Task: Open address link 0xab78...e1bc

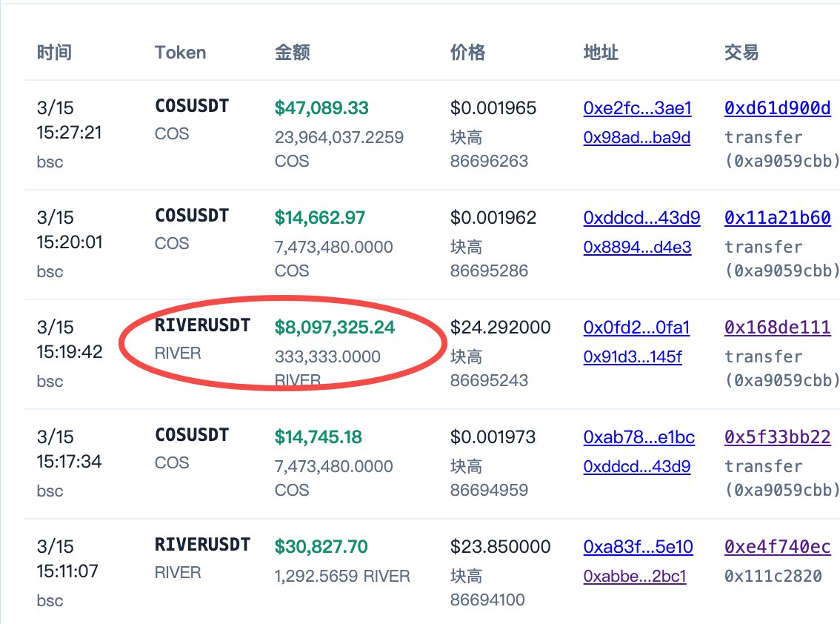Action: pyautogui.click(x=639, y=437)
